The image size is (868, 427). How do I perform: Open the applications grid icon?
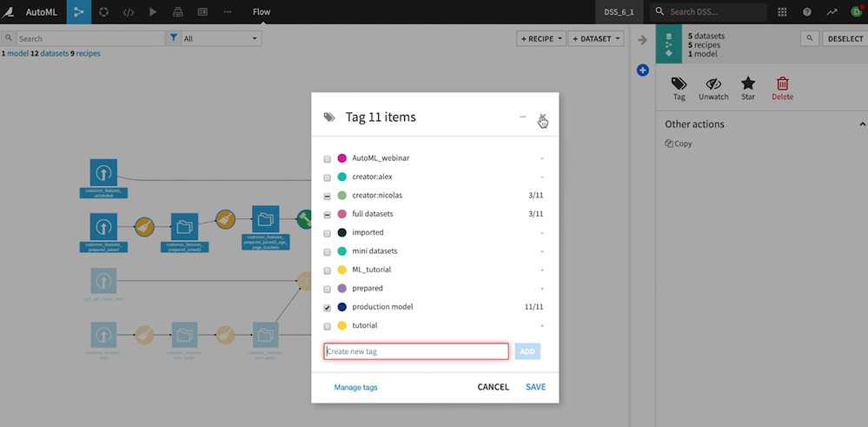782,11
